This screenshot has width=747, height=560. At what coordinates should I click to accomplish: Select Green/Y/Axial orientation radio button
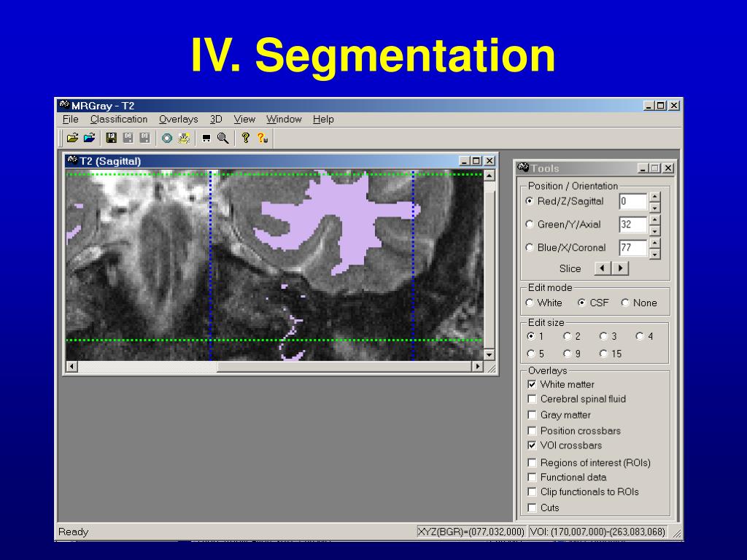(x=530, y=224)
